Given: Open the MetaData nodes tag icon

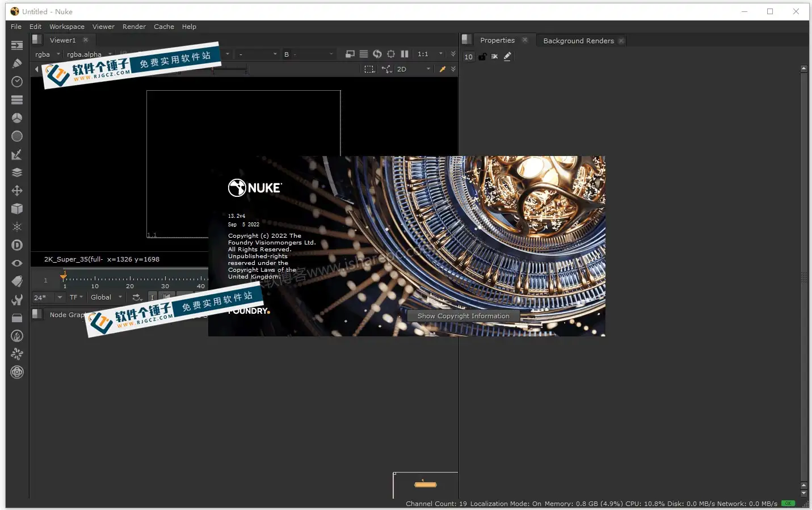Looking at the screenshot, I should (x=17, y=281).
